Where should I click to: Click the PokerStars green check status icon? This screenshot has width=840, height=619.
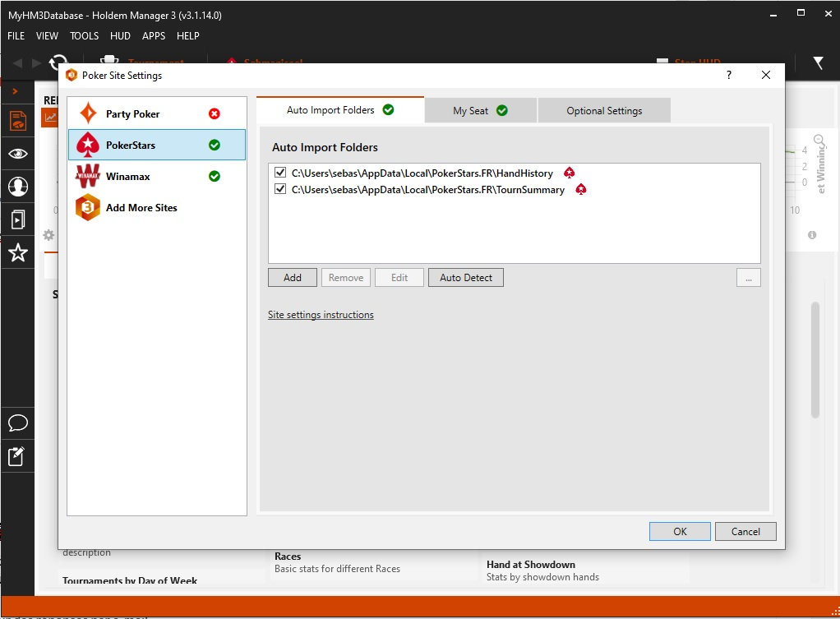pyautogui.click(x=215, y=145)
